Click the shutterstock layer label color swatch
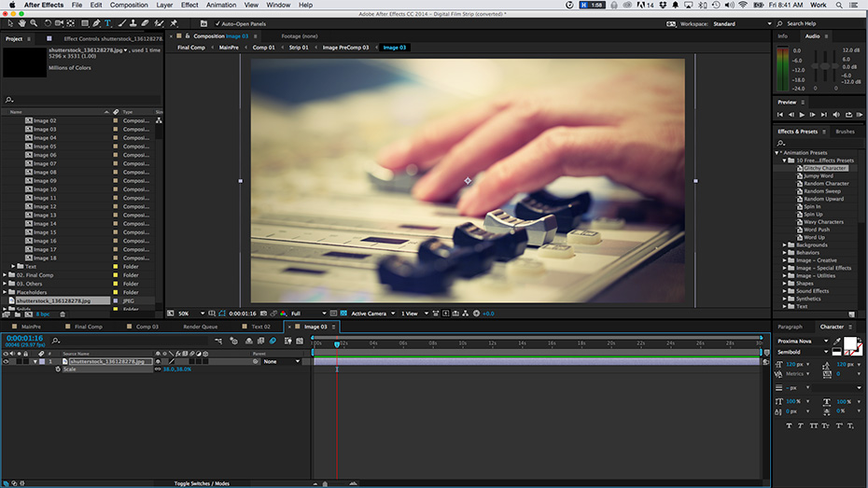868x488 pixels. point(42,361)
